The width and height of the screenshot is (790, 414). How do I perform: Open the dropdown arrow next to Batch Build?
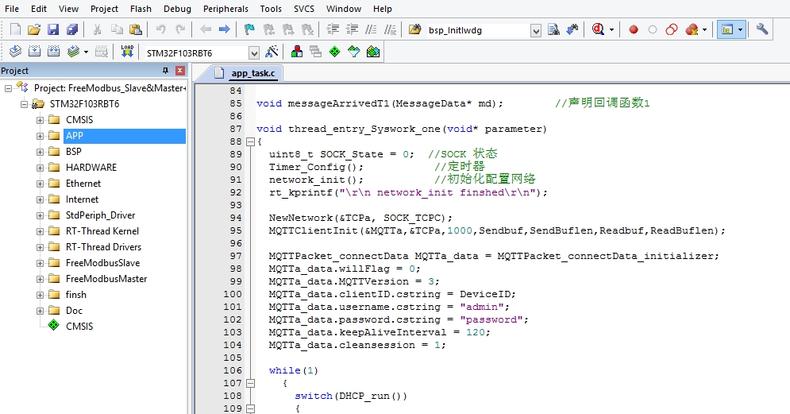pos(86,51)
